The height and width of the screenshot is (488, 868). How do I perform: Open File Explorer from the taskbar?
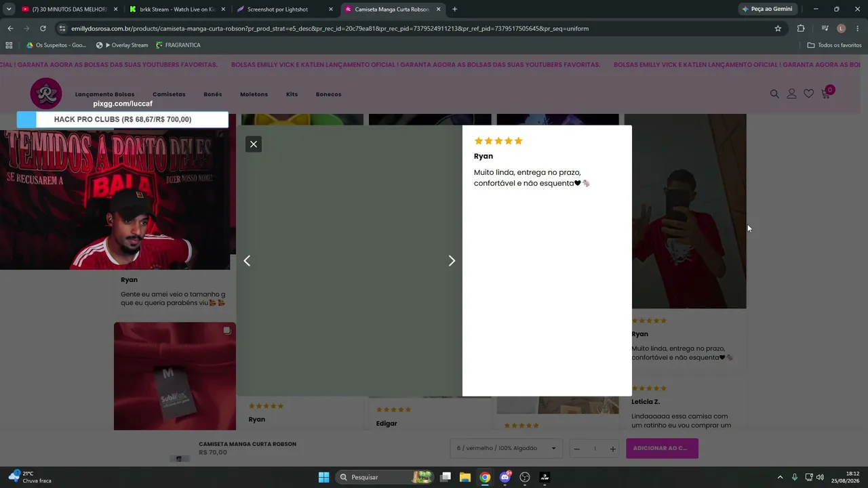point(465,477)
